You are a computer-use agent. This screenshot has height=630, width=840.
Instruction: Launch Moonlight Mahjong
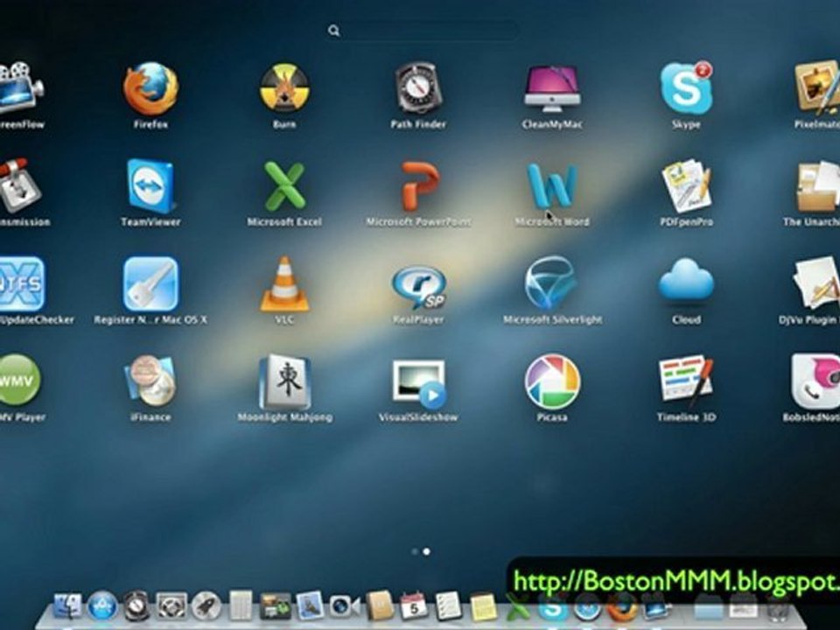[x=285, y=382]
